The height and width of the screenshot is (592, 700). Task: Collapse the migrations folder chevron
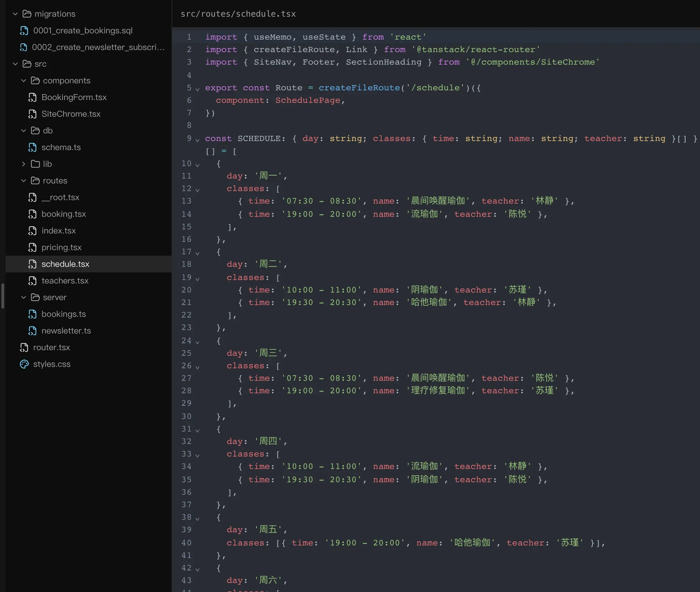(x=15, y=14)
